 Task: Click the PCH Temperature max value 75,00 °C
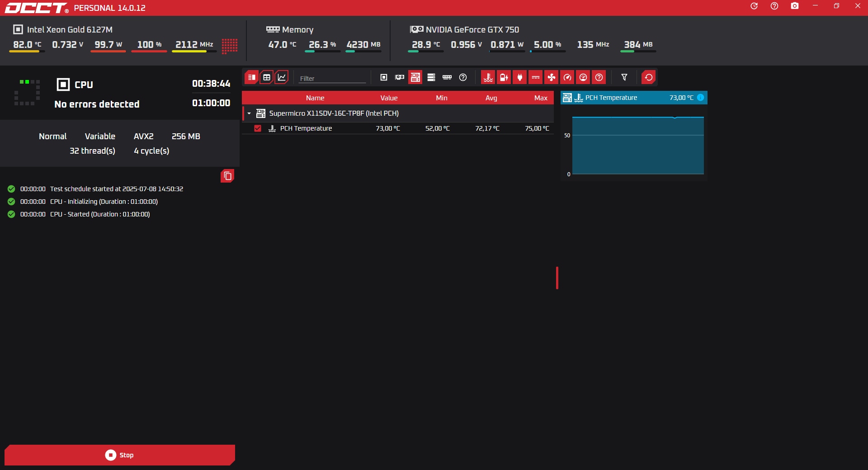tap(537, 128)
